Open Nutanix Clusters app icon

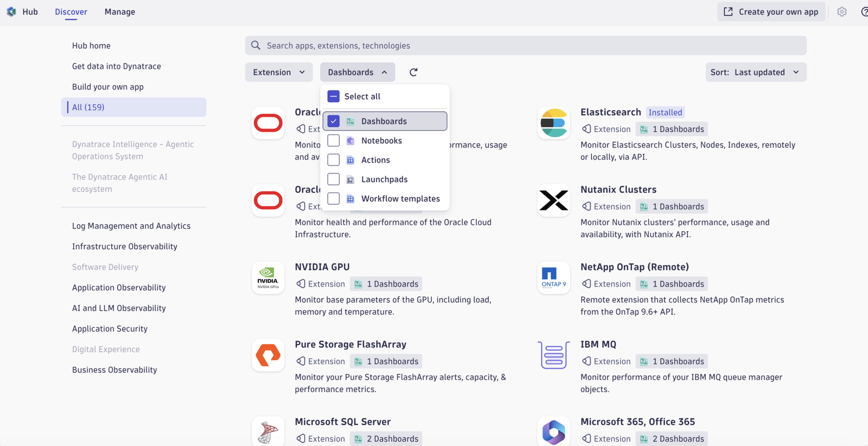point(554,201)
